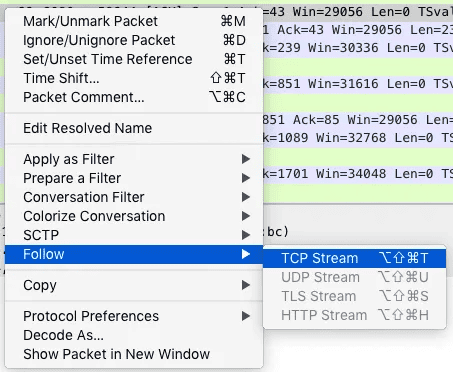Select Edit Resolved Name
The height and width of the screenshot is (372, 453).
tap(134, 128)
